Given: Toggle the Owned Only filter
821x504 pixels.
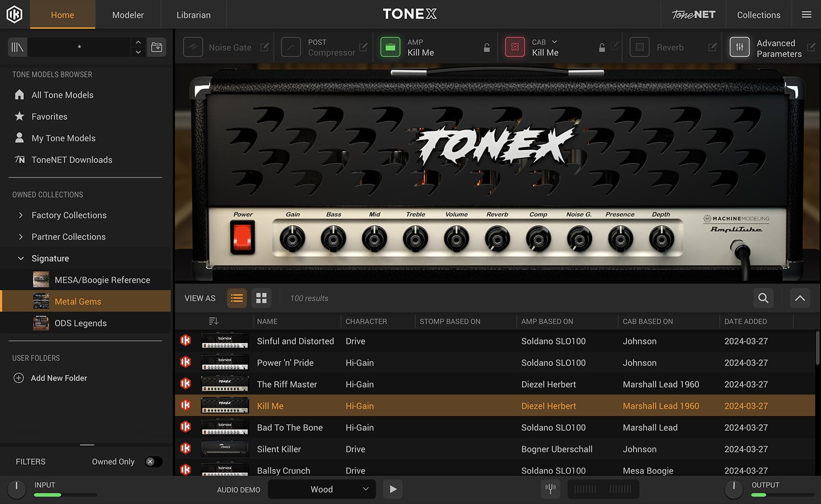Looking at the screenshot, I should [153, 461].
